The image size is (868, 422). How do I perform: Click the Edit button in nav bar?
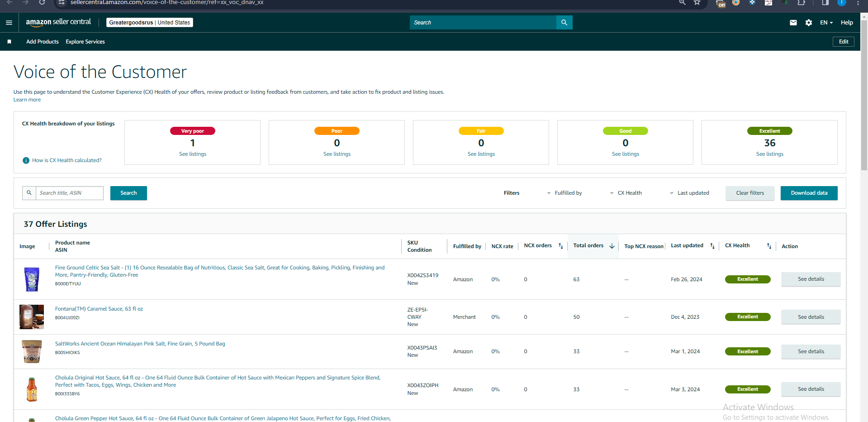(x=844, y=42)
